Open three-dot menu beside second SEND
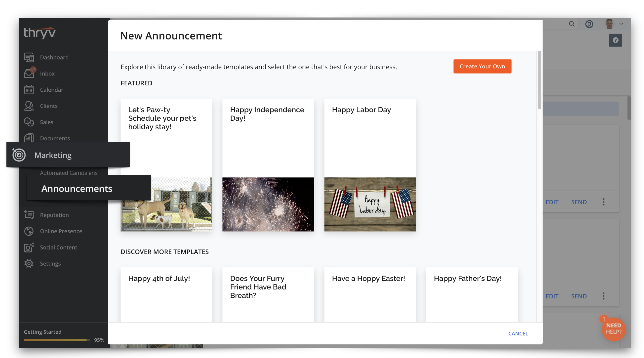The height and width of the screenshot is (358, 644). (x=604, y=296)
